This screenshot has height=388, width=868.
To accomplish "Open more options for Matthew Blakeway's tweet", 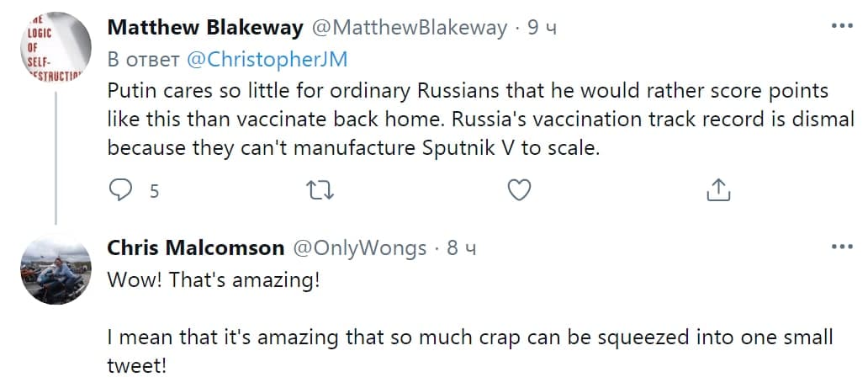I will click(x=841, y=26).
